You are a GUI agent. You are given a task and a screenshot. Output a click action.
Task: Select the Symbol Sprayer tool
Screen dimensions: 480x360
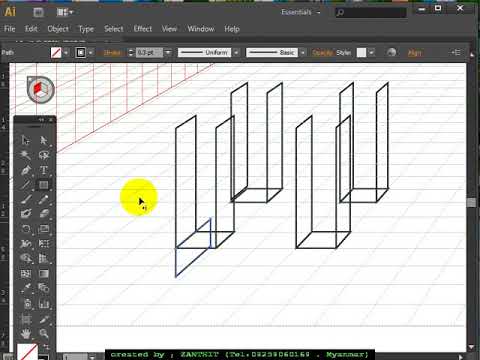[26, 304]
